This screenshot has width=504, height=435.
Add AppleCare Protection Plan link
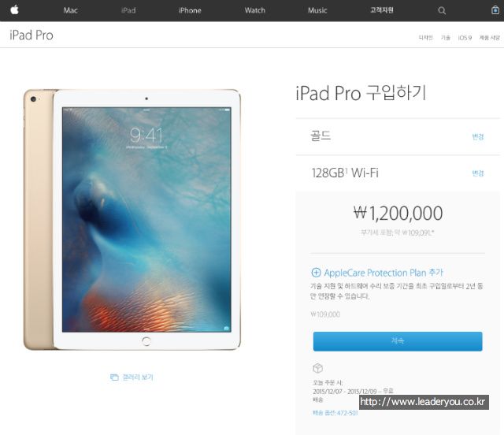[x=384, y=273]
